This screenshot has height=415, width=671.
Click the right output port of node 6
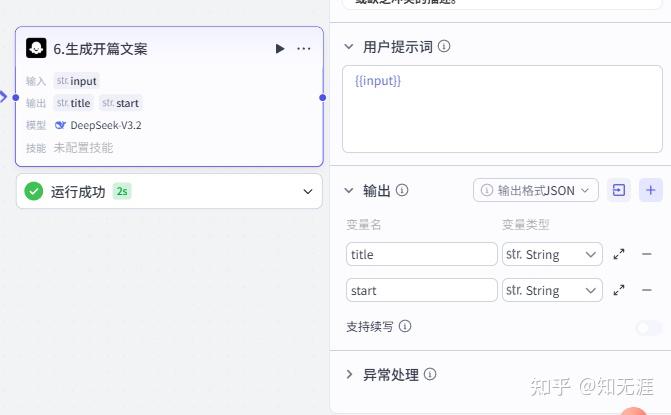[323, 98]
